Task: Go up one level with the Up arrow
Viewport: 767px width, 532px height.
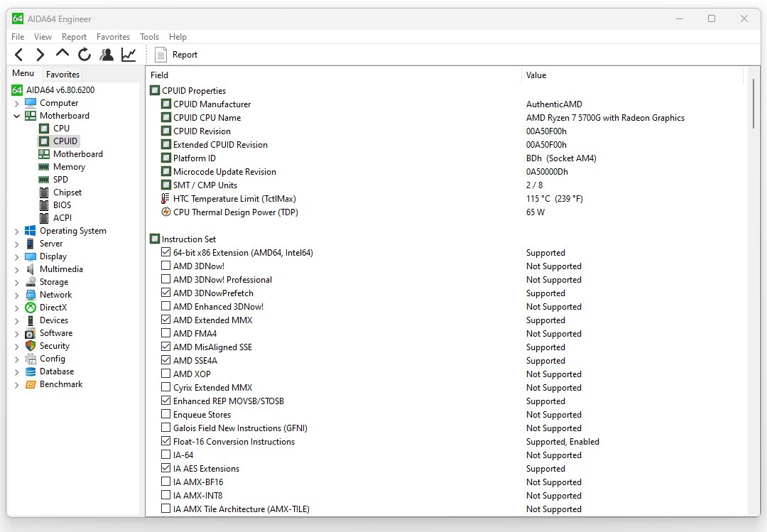Action: tap(62, 53)
